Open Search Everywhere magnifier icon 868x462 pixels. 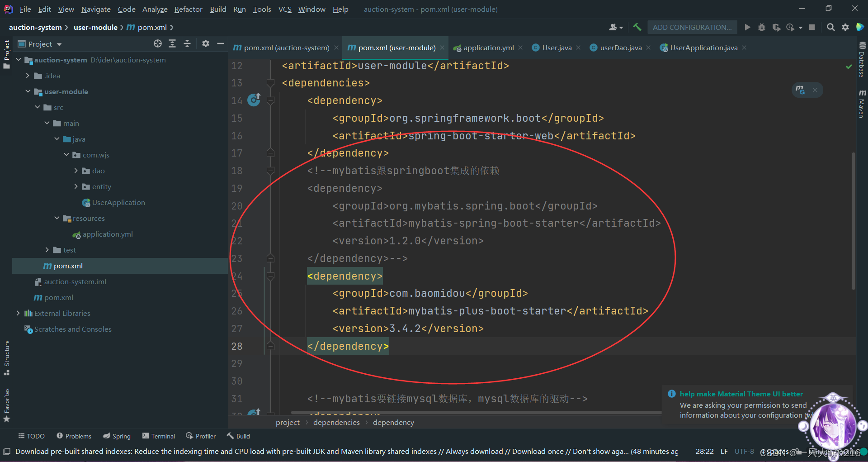click(830, 27)
